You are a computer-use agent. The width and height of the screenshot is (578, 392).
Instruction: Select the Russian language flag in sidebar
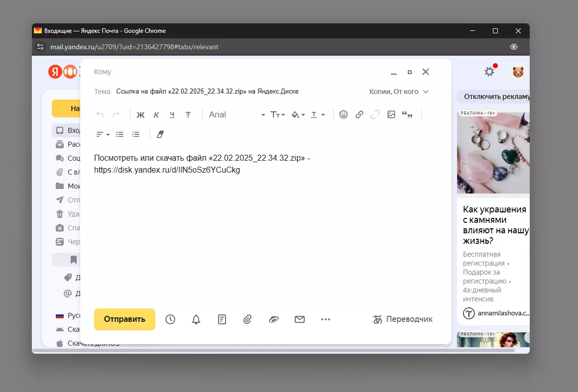60,316
